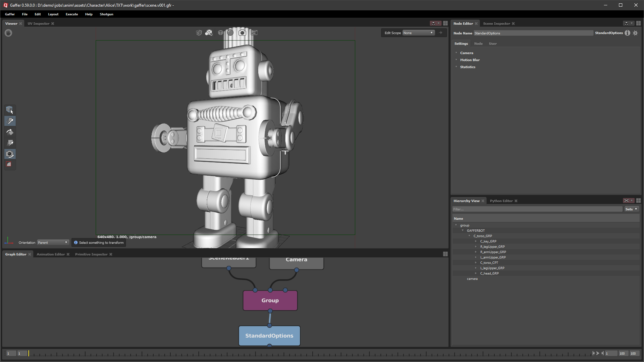Image resolution: width=644 pixels, height=362 pixels.
Task: Toggle the viewer pause hand button
Action: coord(8,33)
